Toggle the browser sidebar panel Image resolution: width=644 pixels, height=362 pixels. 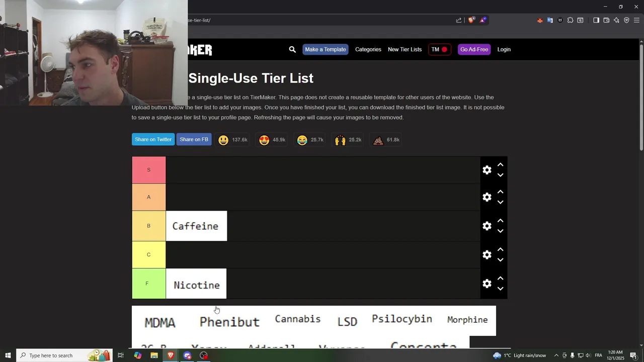pyautogui.click(x=596, y=20)
